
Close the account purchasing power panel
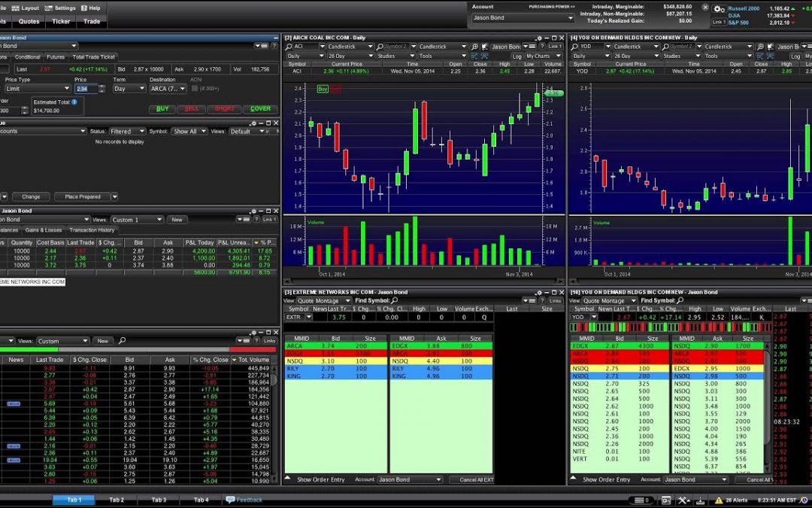coord(704,8)
